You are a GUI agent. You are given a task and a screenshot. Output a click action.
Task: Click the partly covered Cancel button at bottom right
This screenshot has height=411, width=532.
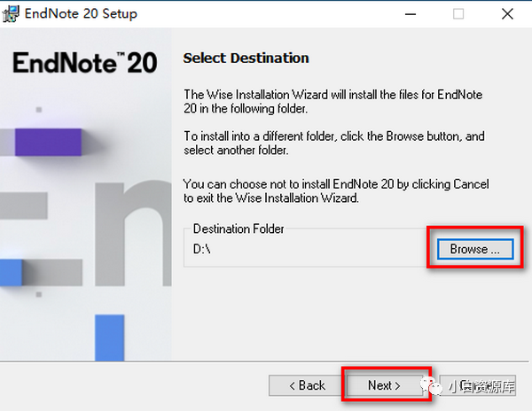point(478,385)
